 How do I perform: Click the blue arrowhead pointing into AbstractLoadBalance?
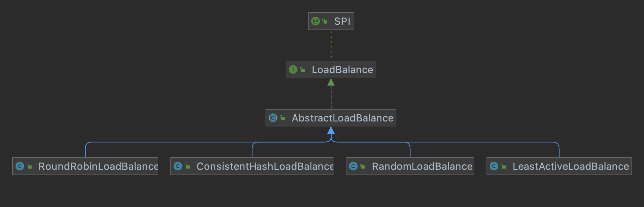coord(331,130)
